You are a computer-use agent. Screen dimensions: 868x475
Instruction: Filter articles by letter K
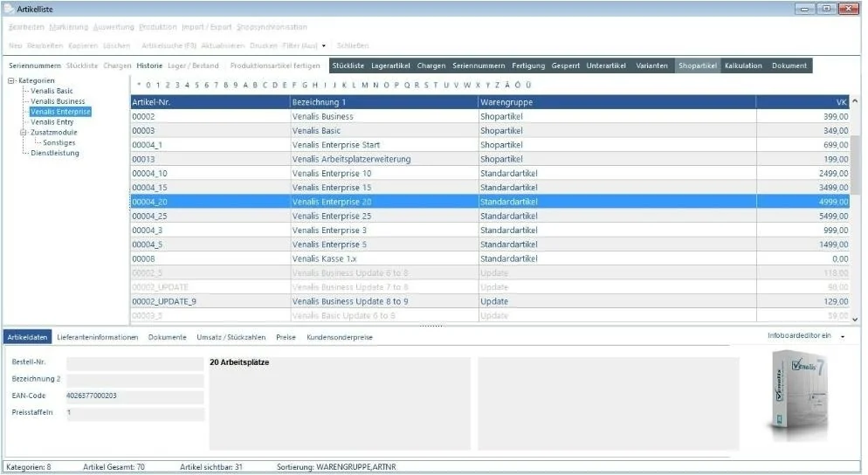344,85
